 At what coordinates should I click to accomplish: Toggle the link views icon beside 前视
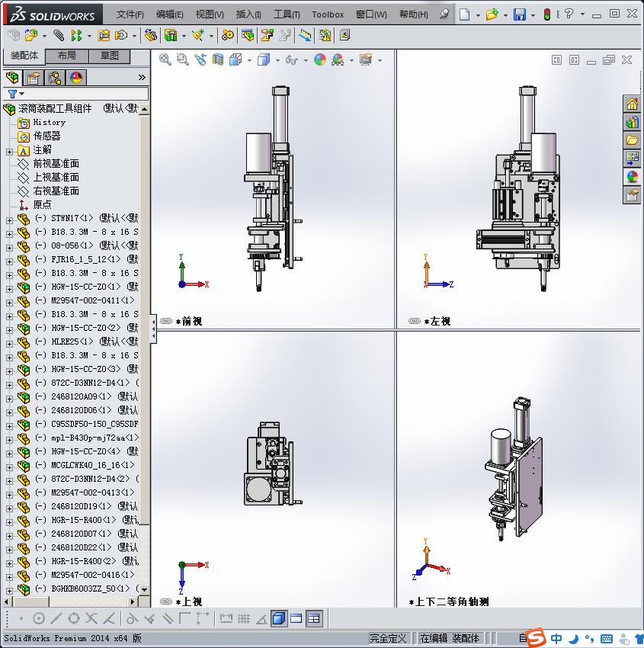click(x=166, y=321)
